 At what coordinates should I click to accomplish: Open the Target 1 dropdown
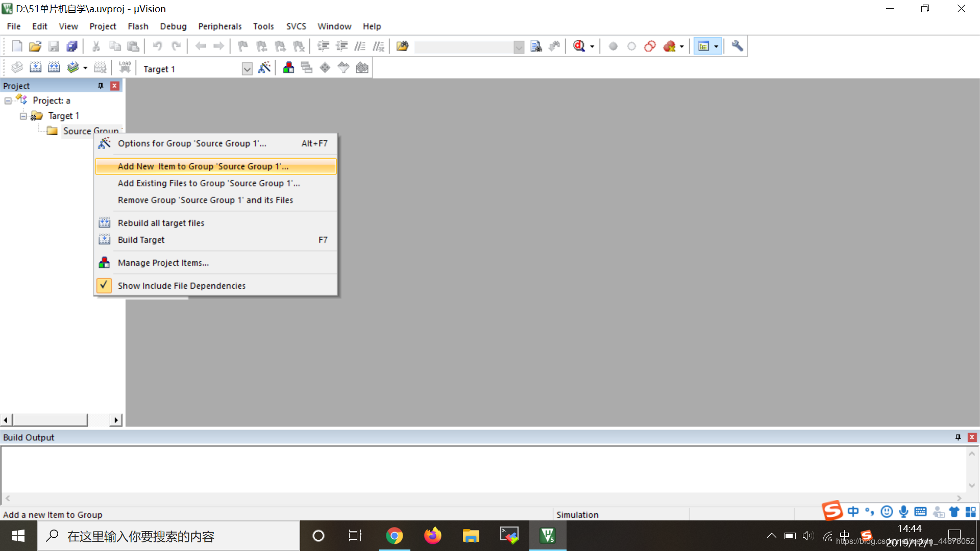(x=247, y=69)
